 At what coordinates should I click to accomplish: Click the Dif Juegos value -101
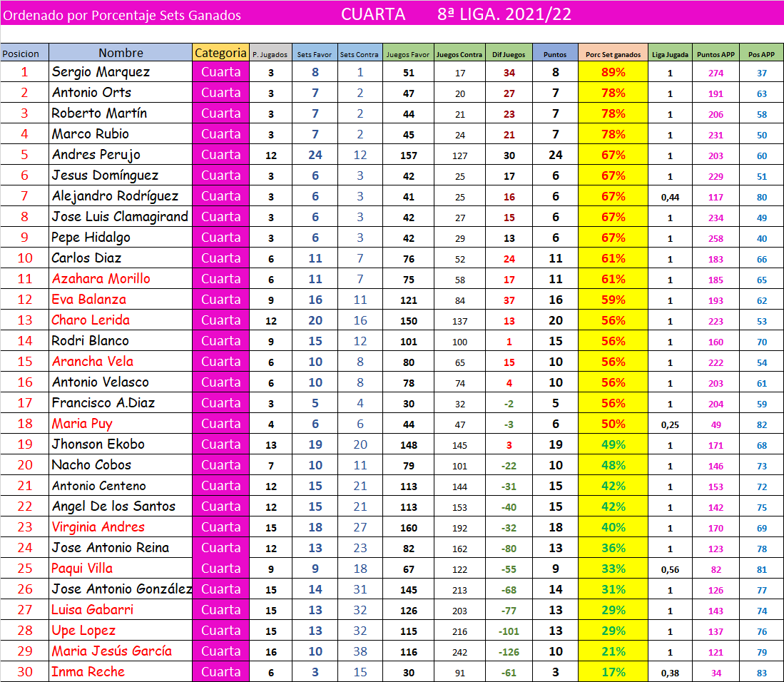point(509,631)
